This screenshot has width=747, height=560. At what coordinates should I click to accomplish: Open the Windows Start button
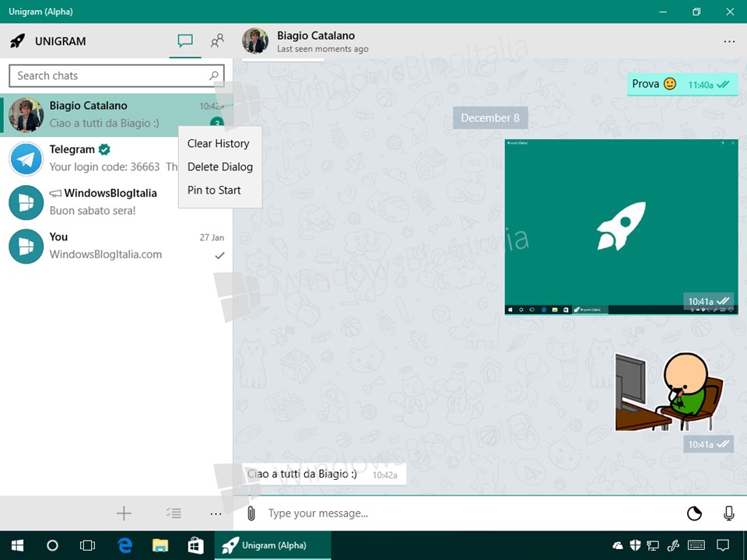pos(18,545)
